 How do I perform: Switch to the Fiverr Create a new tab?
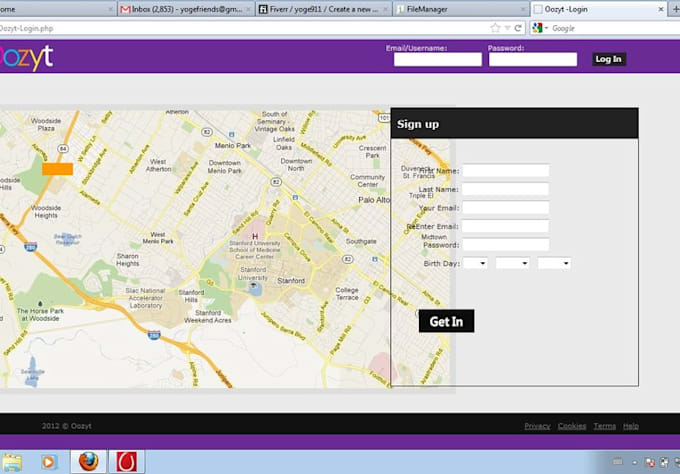(324, 9)
